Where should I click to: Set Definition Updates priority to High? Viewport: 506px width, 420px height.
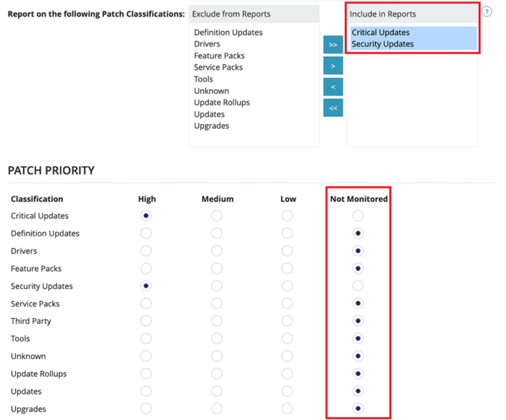[146, 233]
